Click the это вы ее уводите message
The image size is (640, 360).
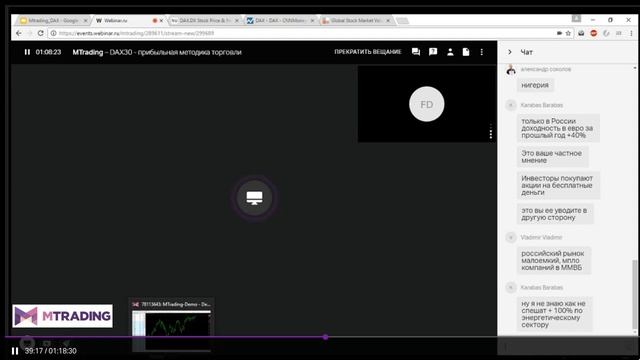(x=555, y=214)
